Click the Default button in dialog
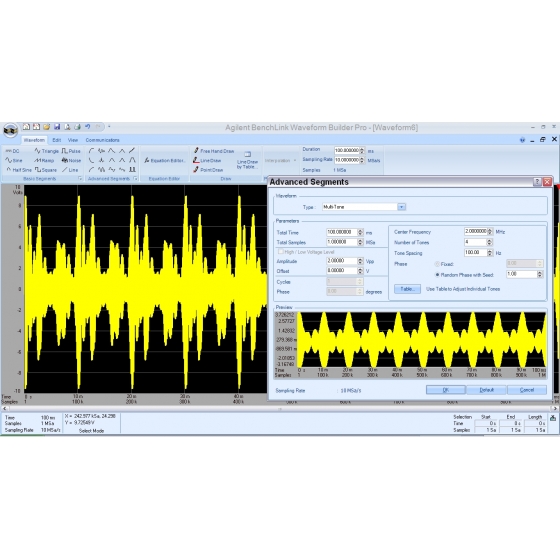Screen dimensions: 560x560 (x=486, y=390)
